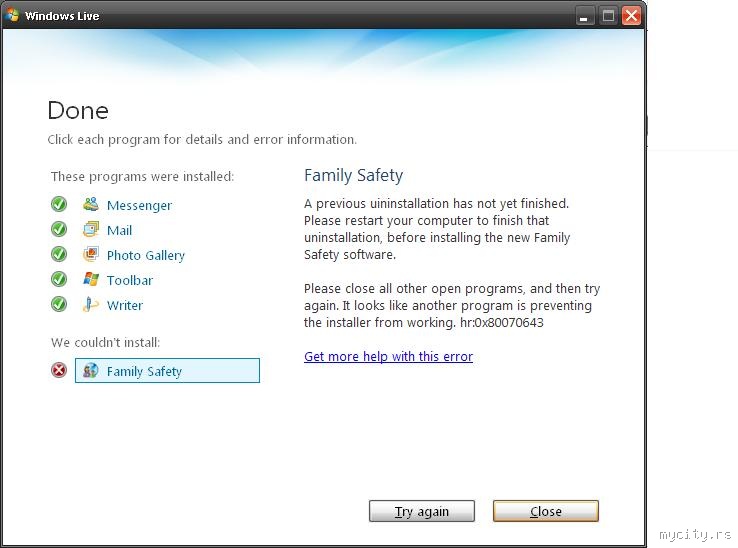Click the Messenger program icon
This screenshot has width=738, height=548.
(x=91, y=204)
